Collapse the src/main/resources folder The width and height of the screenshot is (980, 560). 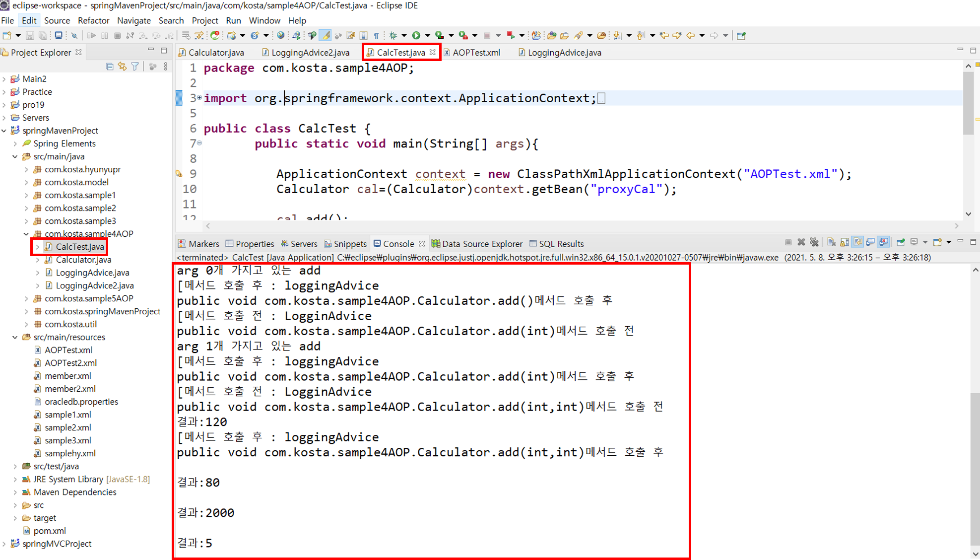click(15, 337)
